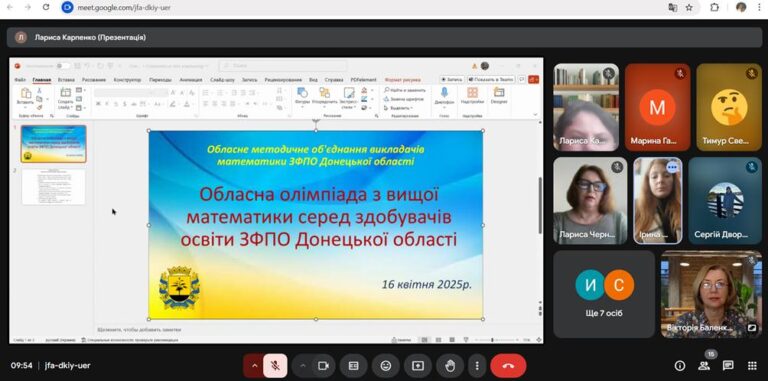768x381 pixels.
Task: Send an emoji reaction
Action: point(386,366)
